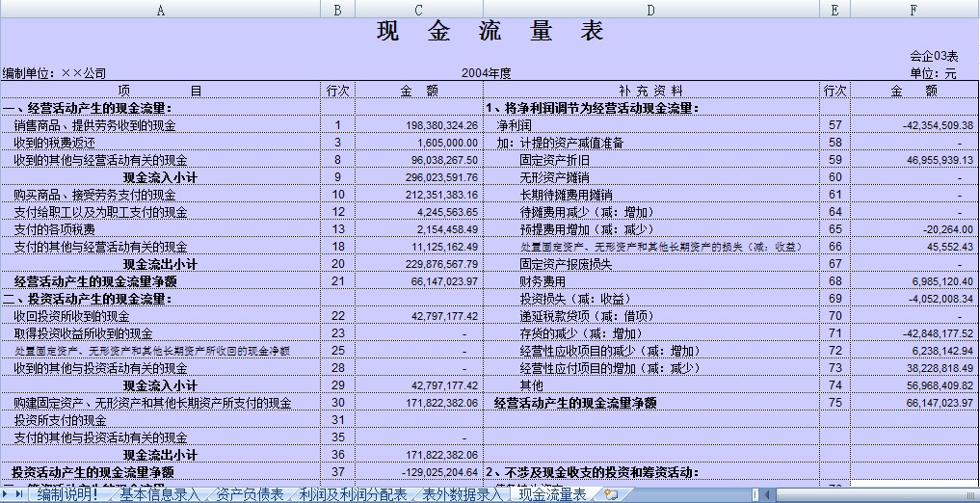The height and width of the screenshot is (503, 980).
Task: Select amount 2,154,458.49 cell
Action: coord(419,229)
